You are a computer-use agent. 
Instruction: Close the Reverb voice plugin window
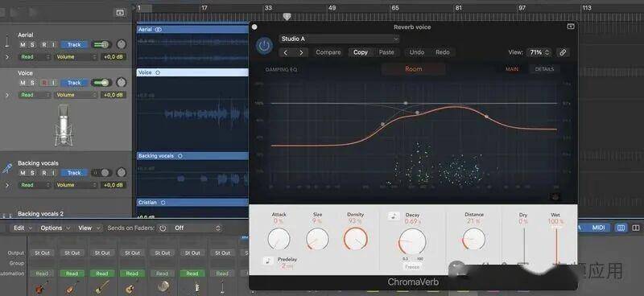point(254,27)
